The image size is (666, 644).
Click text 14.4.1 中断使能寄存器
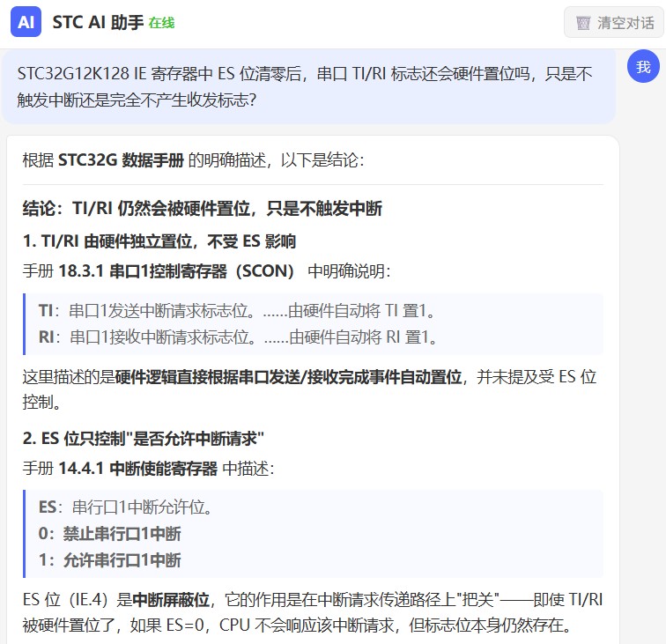(x=137, y=469)
